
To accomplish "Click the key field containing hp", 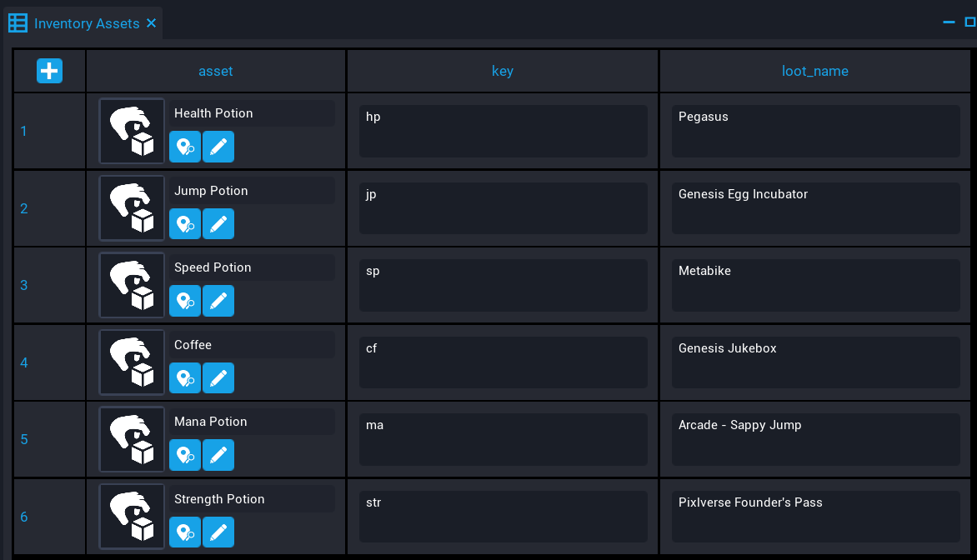I will 503,130.
